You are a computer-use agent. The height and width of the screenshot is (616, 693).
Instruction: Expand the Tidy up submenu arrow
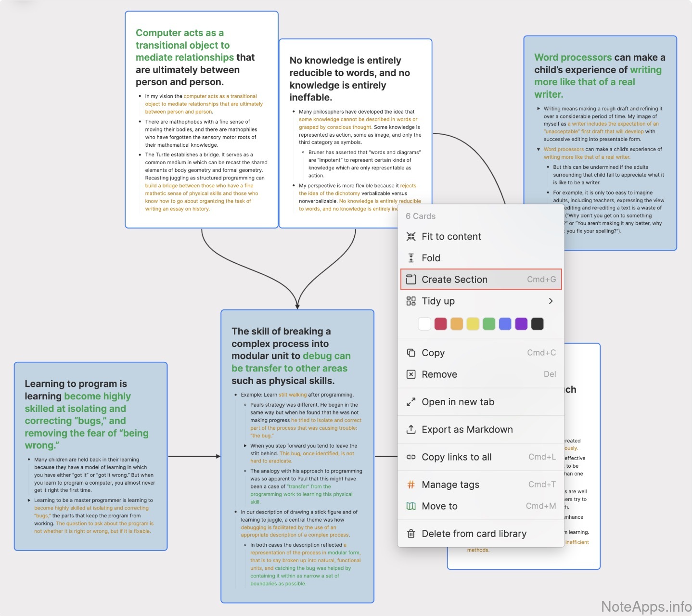click(551, 301)
